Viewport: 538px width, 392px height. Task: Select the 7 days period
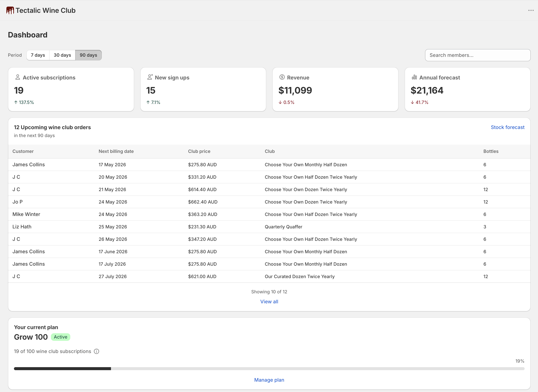[38, 55]
